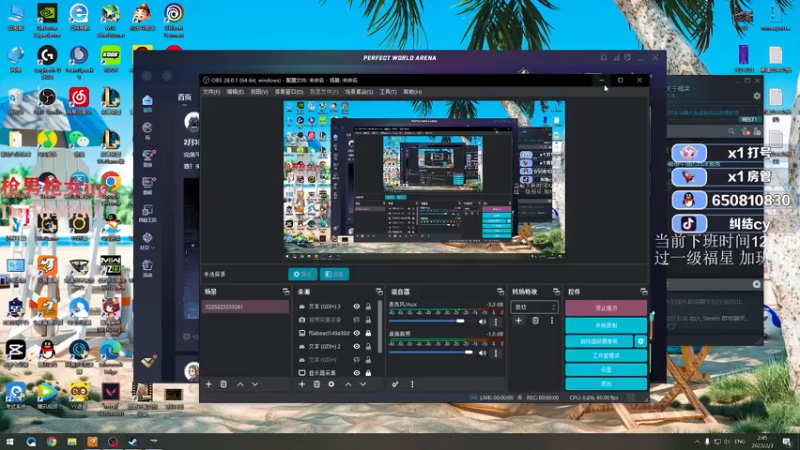This screenshot has width=800, height=450.
Task: Delete the selected source with the trash icon
Action: tap(317, 384)
